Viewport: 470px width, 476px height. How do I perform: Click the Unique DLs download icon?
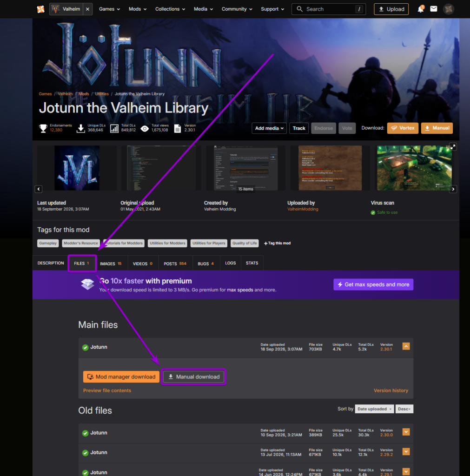[81, 128]
